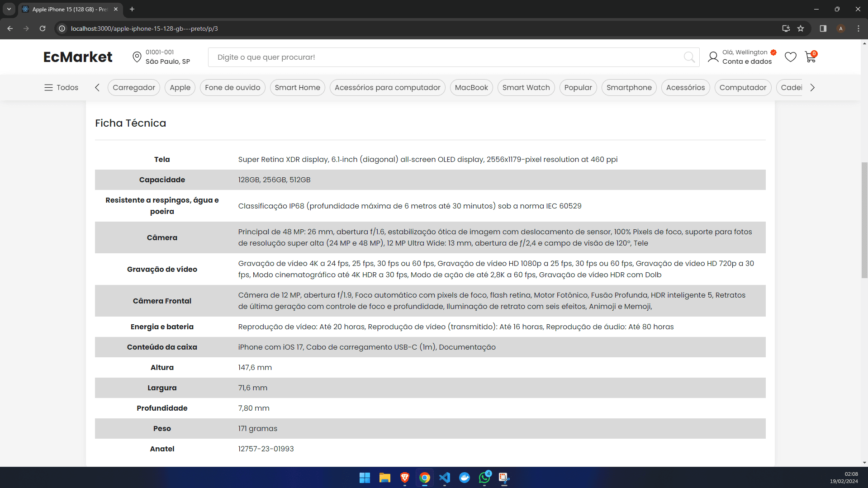Select the MacBook category
This screenshot has height=488, width=868.
[x=471, y=87]
